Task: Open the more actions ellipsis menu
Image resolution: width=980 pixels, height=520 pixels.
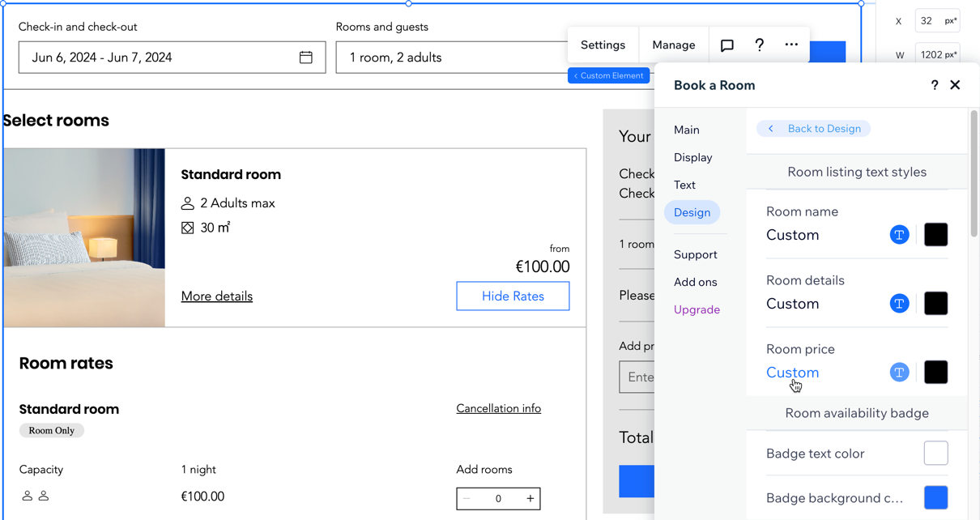Action: pyautogui.click(x=791, y=45)
